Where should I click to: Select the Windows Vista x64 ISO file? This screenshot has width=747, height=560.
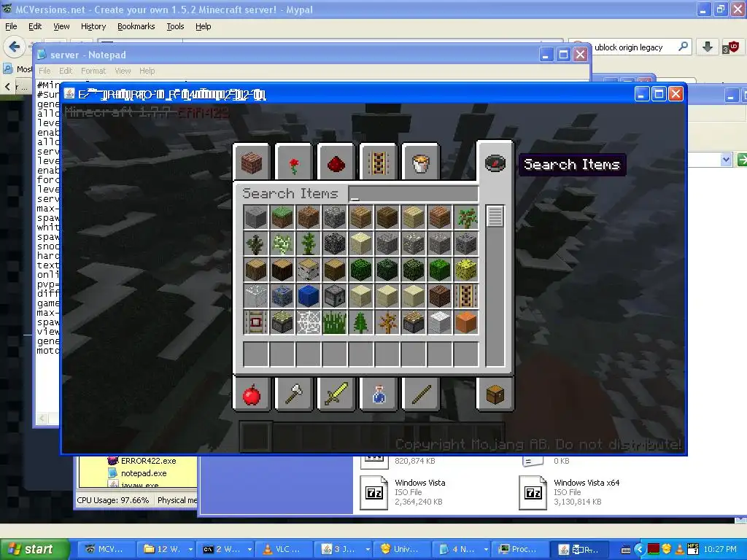tap(570, 494)
